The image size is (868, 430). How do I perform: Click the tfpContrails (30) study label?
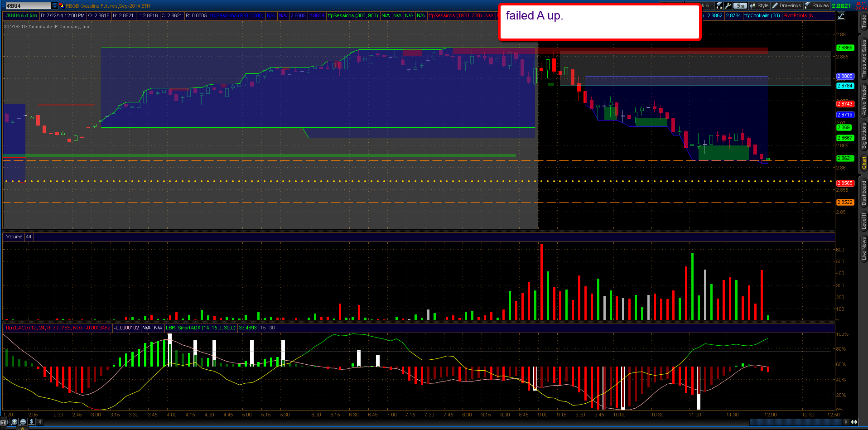click(762, 15)
